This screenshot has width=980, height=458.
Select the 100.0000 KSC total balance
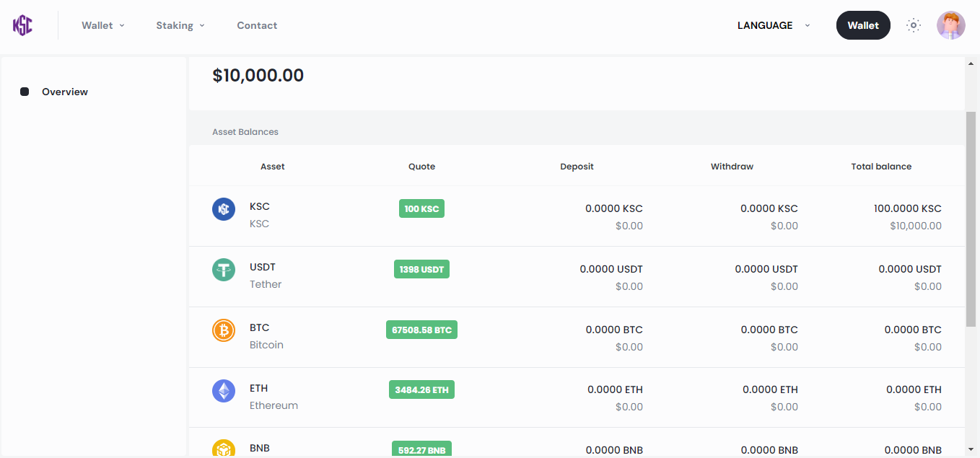(908, 208)
